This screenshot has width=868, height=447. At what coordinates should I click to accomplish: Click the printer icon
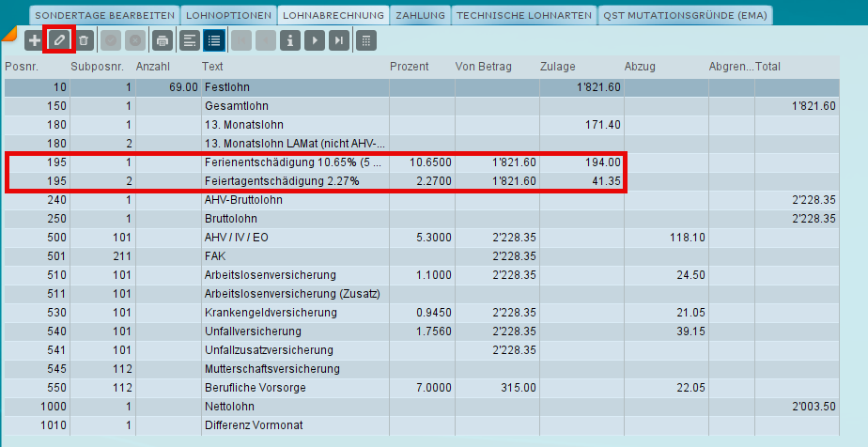tap(163, 40)
